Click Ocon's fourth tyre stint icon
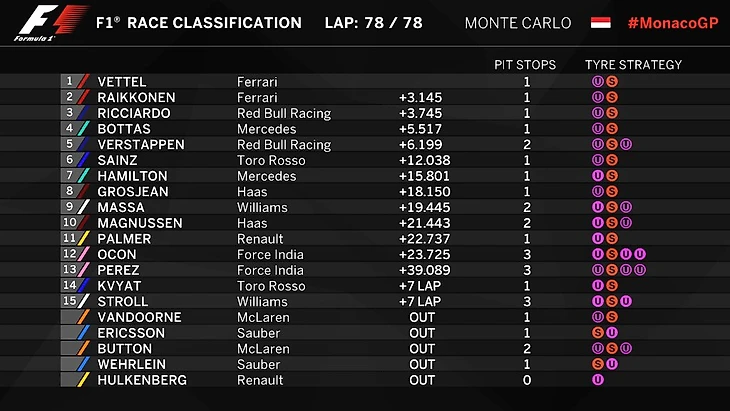The width and height of the screenshot is (730, 411). click(x=639, y=254)
